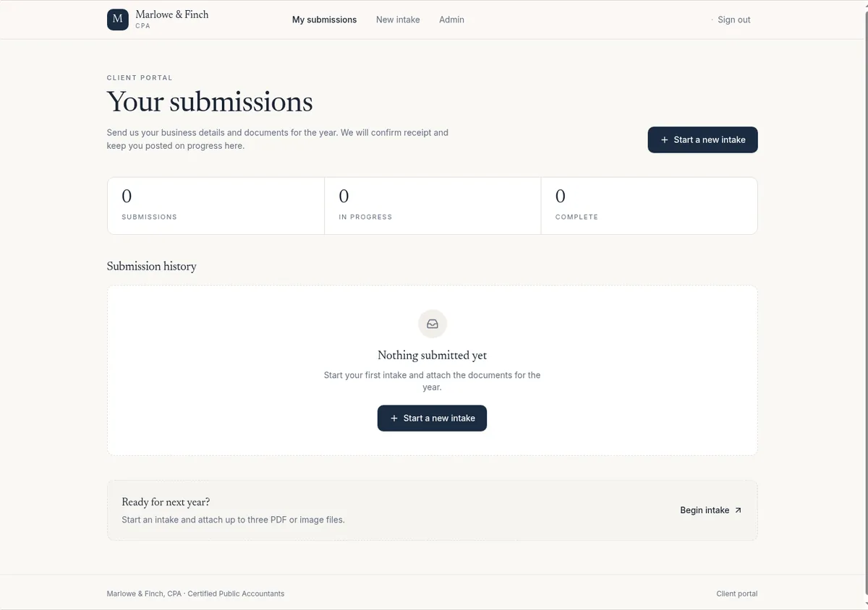Select the Submissions count card
The image size is (868, 610).
pos(216,206)
